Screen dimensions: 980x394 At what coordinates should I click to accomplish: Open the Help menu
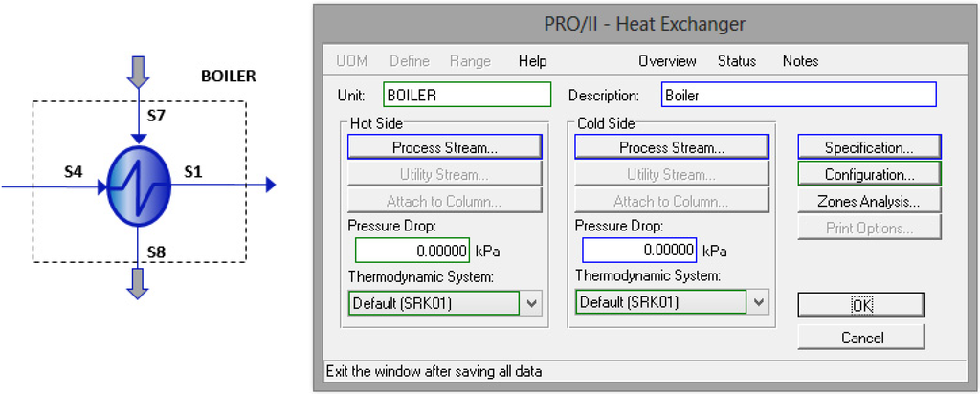point(532,61)
